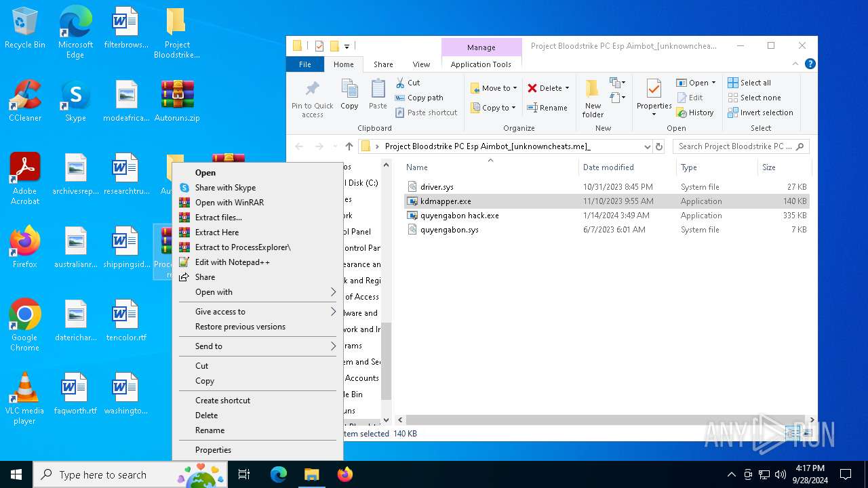Screen dimensions: 868x488
Task: Open File Explorer from taskbar
Action: pos(311,474)
